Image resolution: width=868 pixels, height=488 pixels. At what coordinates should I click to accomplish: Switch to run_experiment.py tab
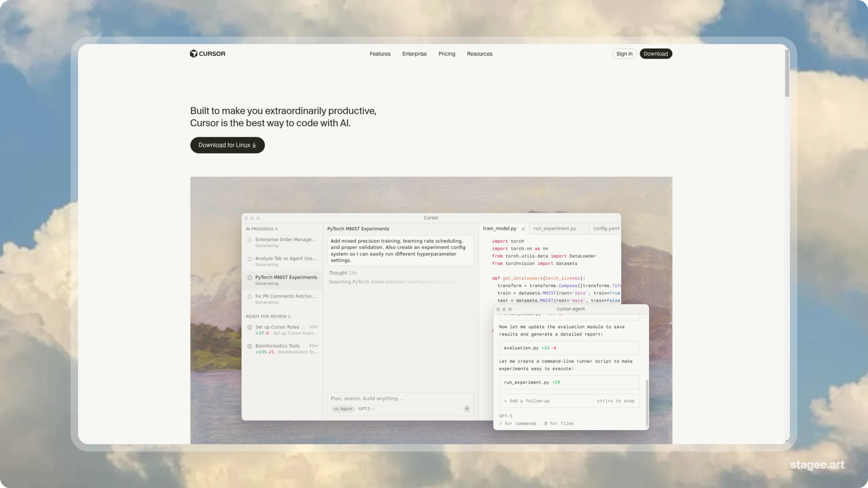pos(555,228)
